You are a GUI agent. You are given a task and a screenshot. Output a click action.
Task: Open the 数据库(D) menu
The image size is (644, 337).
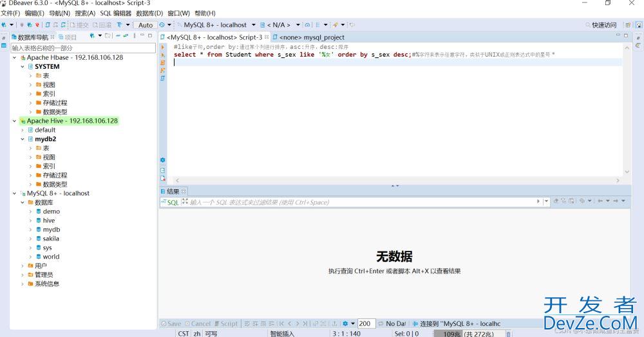(x=149, y=13)
